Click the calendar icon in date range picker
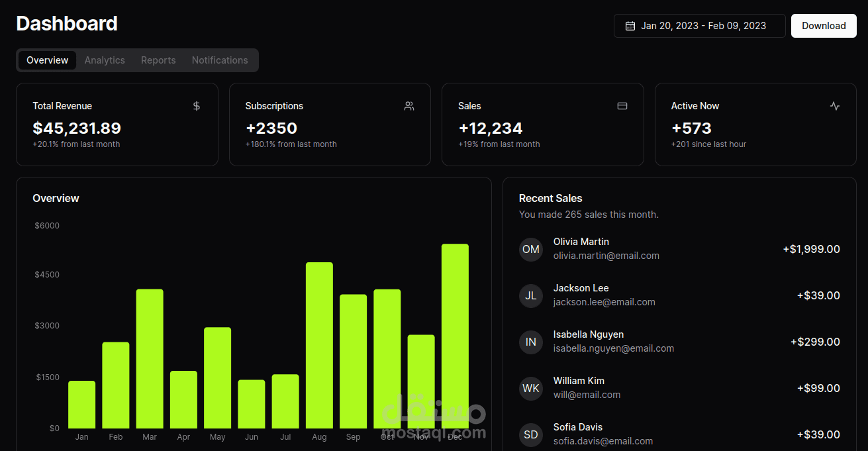The height and width of the screenshot is (451, 868). click(x=630, y=26)
